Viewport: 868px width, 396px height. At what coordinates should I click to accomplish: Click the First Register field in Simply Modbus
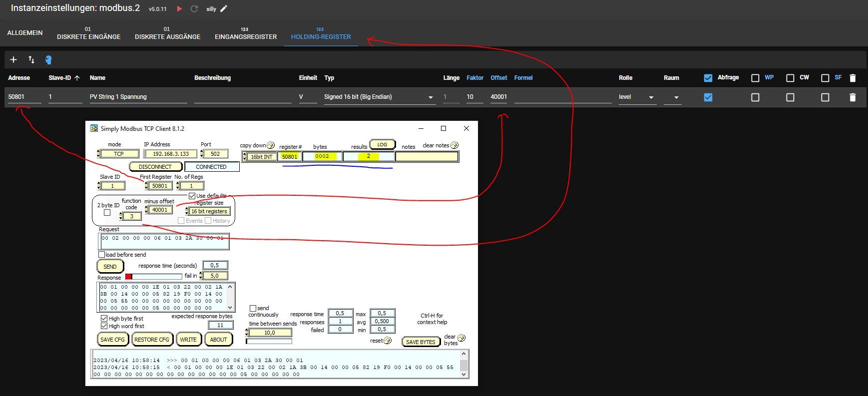click(x=160, y=186)
